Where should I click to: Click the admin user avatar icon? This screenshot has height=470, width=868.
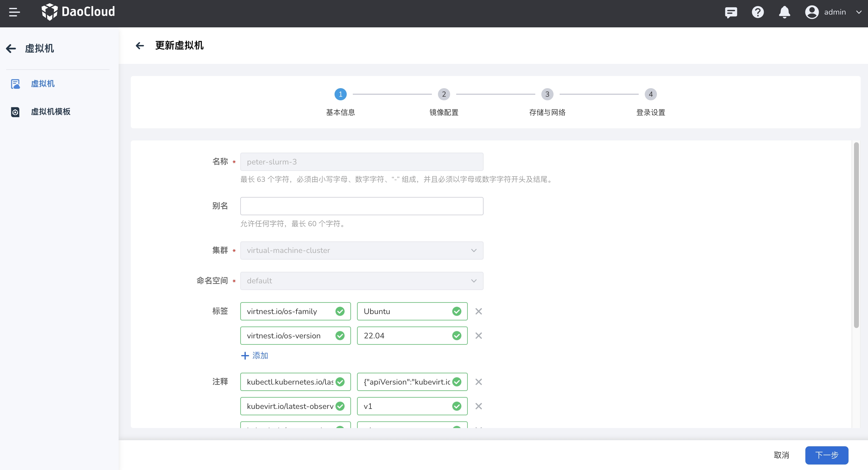[812, 12]
